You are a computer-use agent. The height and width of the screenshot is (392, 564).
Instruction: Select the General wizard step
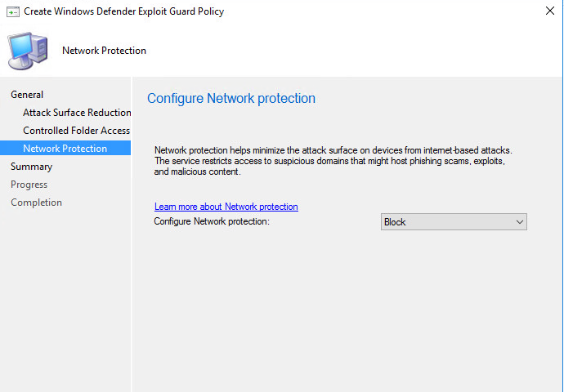tap(27, 95)
